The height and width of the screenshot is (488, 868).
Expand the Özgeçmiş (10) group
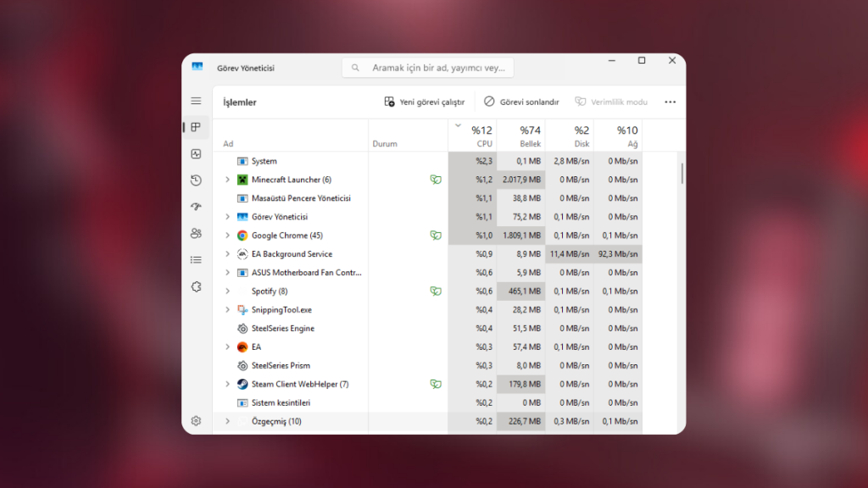click(227, 421)
